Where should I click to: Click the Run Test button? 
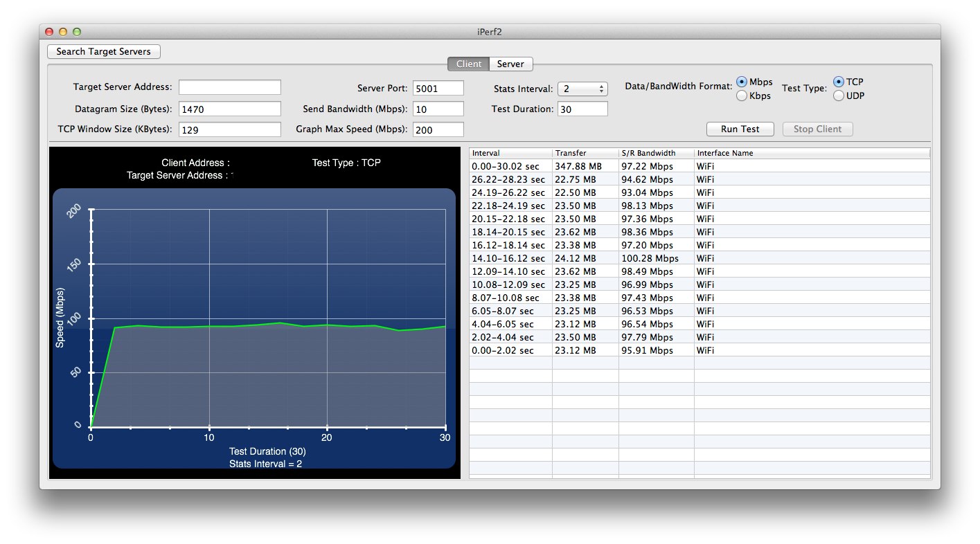740,129
